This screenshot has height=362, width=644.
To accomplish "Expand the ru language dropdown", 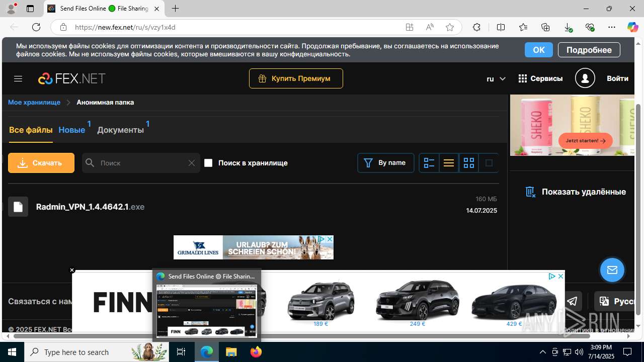I will point(496,79).
